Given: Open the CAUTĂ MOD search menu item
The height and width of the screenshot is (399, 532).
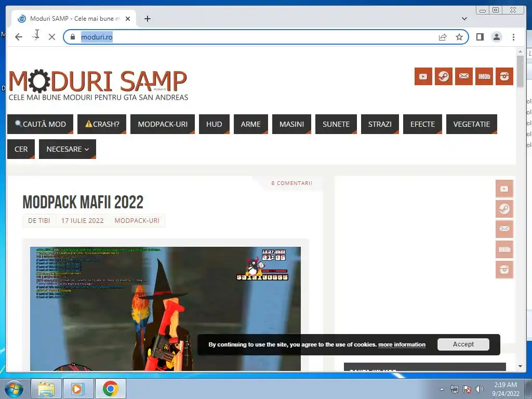Looking at the screenshot, I should 40,124.
